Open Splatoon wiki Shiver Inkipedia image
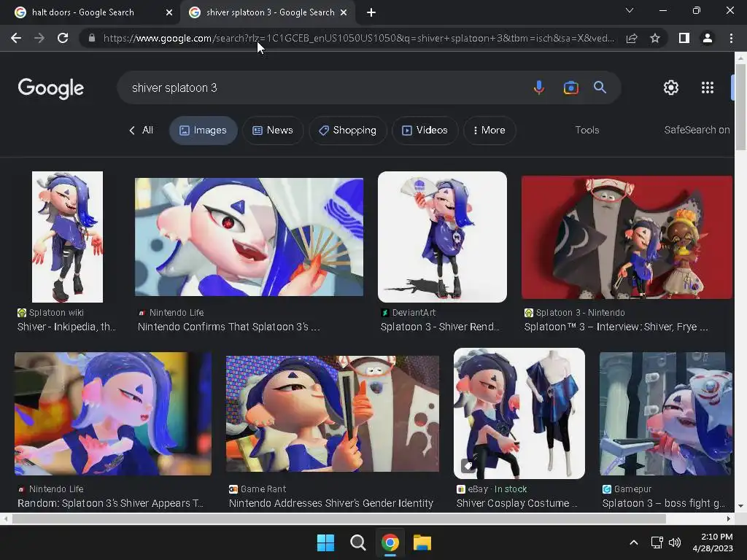The height and width of the screenshot is (560, 747). point(67,237)
